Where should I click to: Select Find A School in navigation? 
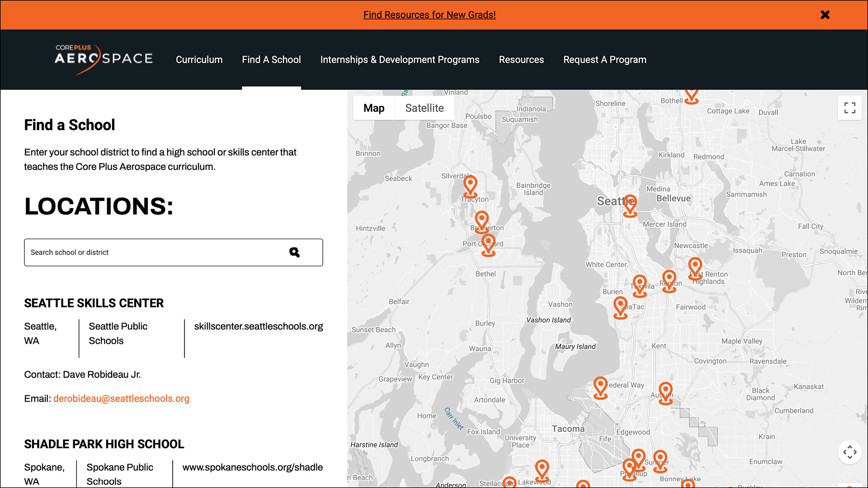pyautogui.click(x=271, y=60)
